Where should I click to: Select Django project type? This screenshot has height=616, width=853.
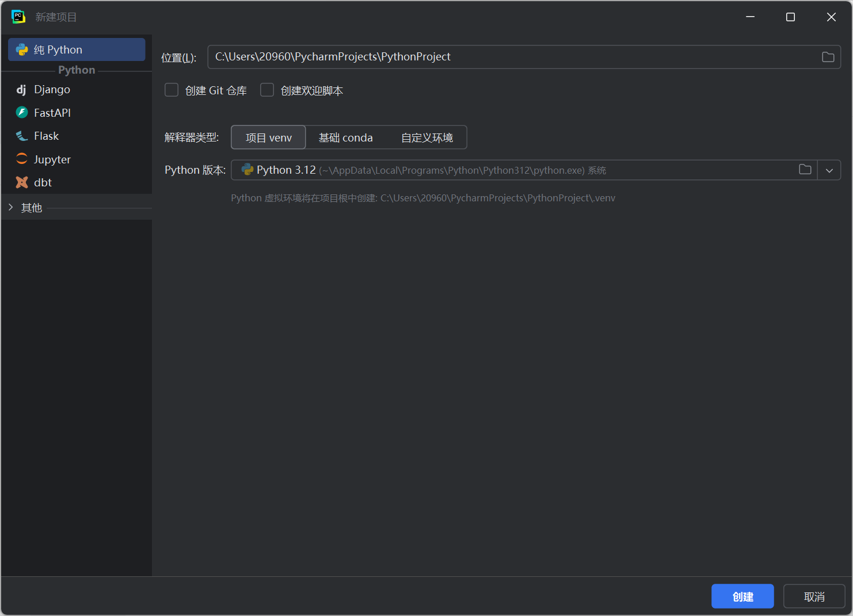tap(77, 90)
